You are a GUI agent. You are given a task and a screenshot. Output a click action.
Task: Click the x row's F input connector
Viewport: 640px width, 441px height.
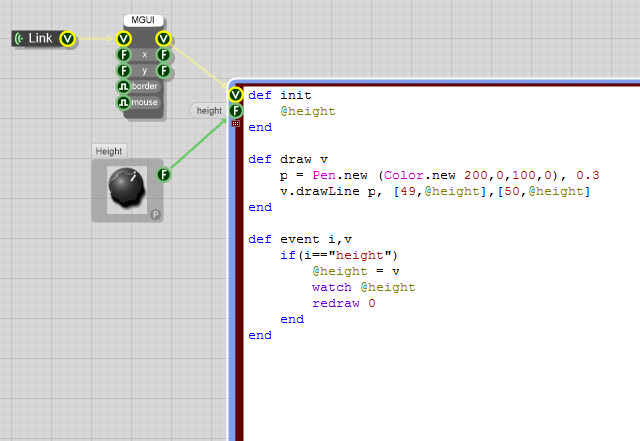[x=124, y=55]
